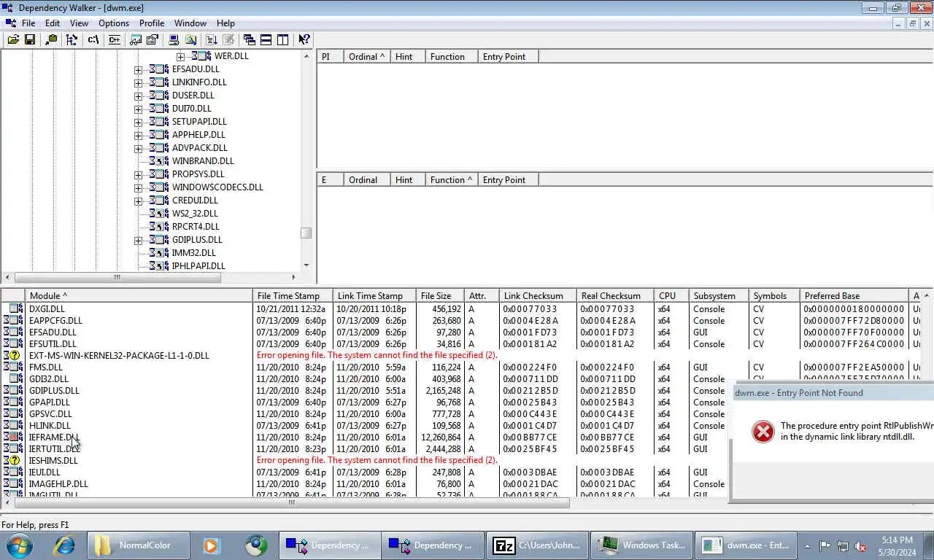Toggle Full Paths (c:\) display
The image size is (934, 560).
click(93, 40)
